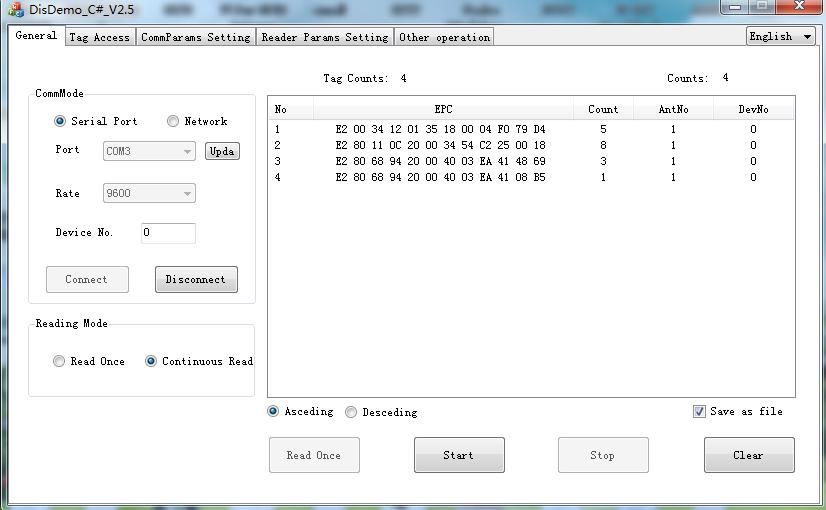Open the English language dropdown
The width and height of the screenshot is (826, 510).
coord(781,36)
